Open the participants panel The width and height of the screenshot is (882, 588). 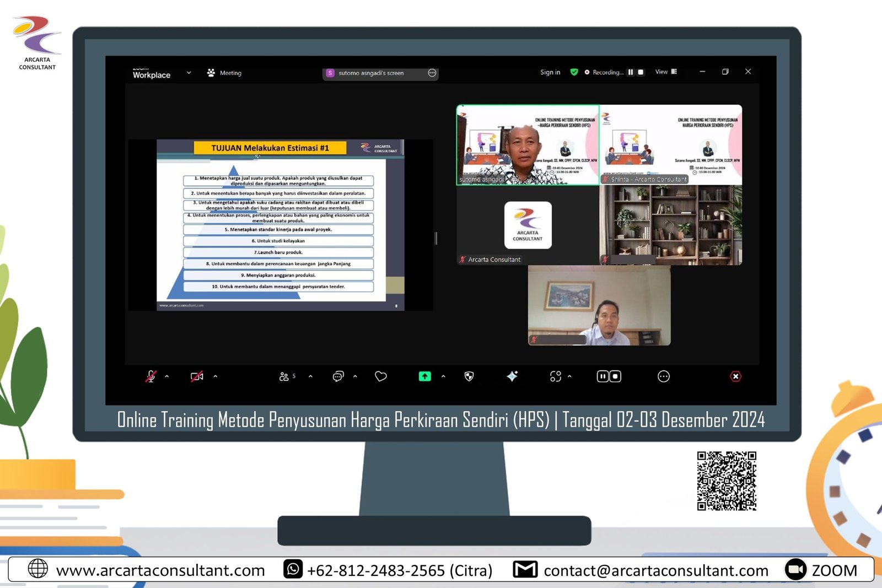285,376
